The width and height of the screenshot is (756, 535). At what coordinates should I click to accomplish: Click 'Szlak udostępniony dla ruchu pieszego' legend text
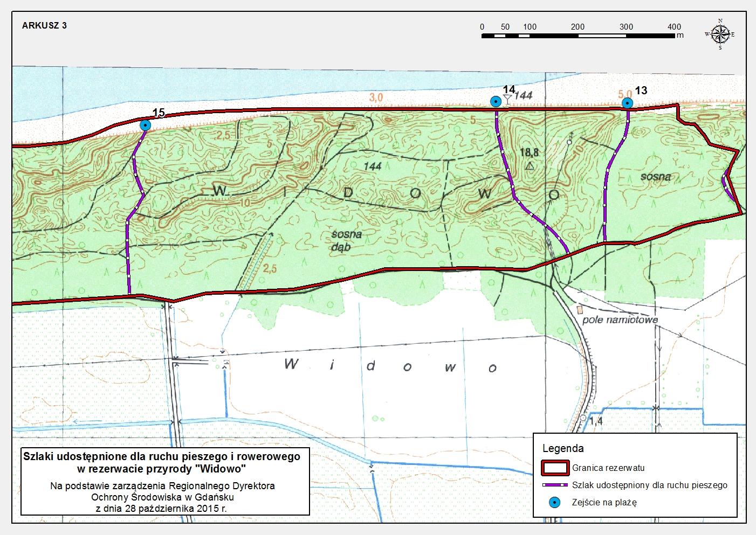click(650, 485)
